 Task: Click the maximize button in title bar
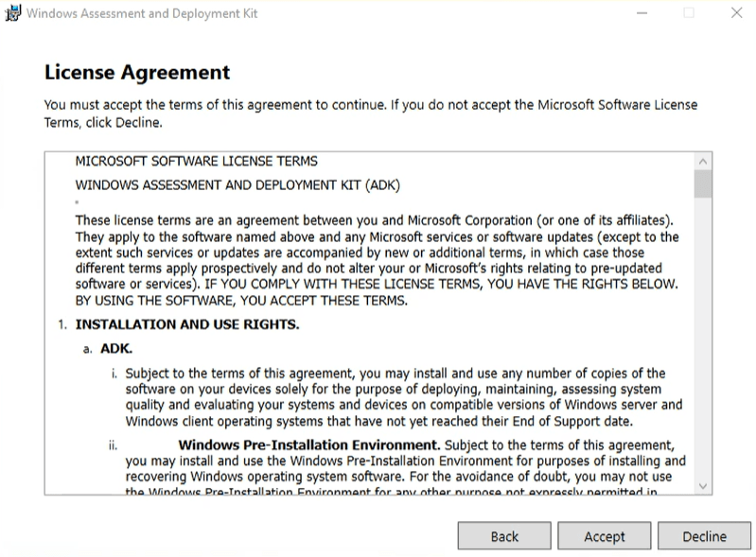coord(689,13)
